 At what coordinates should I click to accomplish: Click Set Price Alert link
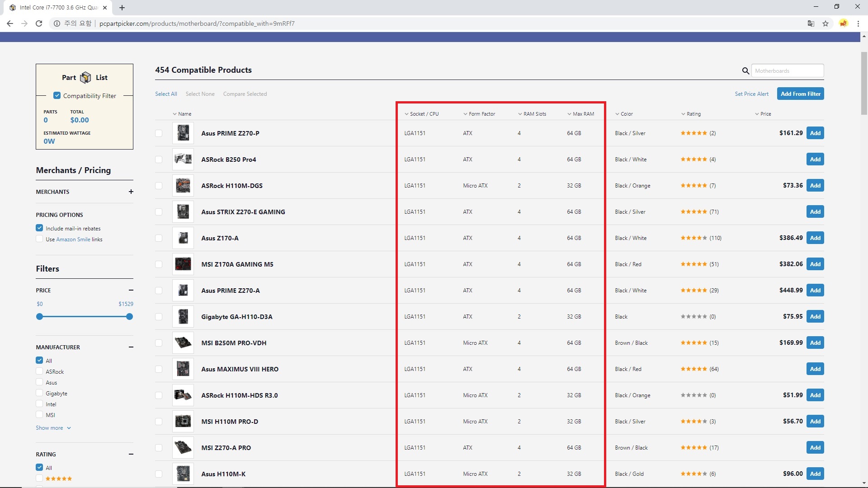pyautogui.click(x=751, y=94)
